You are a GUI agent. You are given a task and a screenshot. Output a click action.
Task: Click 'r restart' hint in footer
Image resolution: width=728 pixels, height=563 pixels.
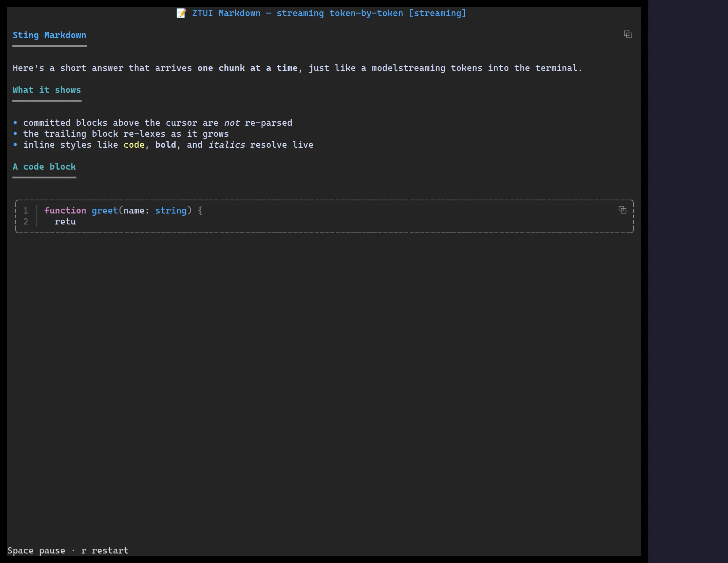tap(105, 551)
